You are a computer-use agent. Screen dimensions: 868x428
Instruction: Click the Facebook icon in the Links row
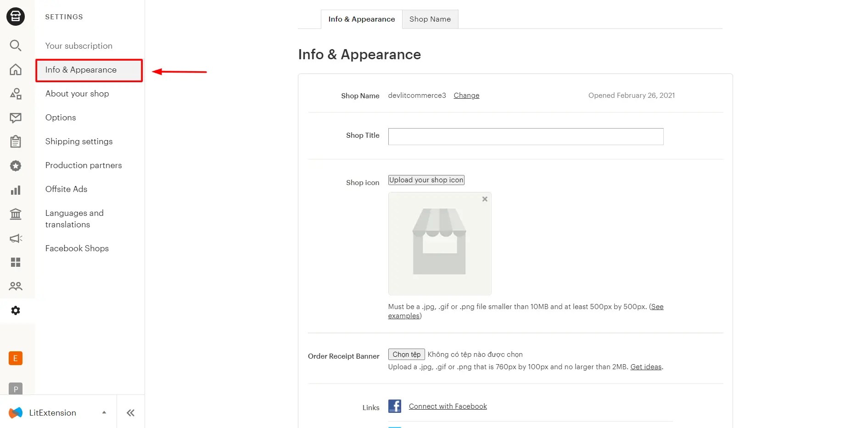394,406
